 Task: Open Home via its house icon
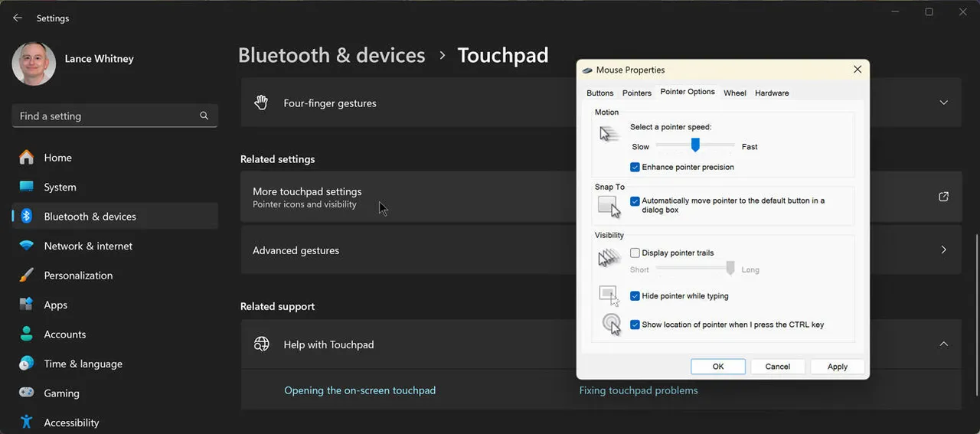point(27,158)
